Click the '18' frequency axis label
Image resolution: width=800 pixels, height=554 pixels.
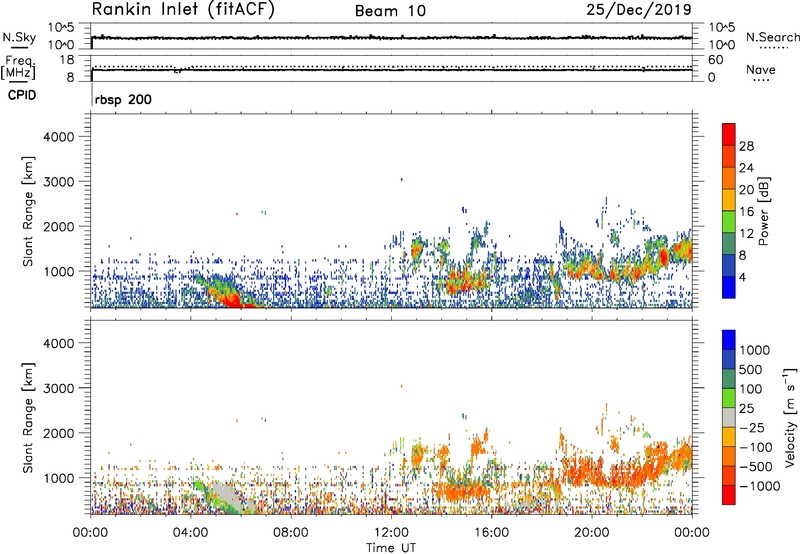(x=67, y=60)
